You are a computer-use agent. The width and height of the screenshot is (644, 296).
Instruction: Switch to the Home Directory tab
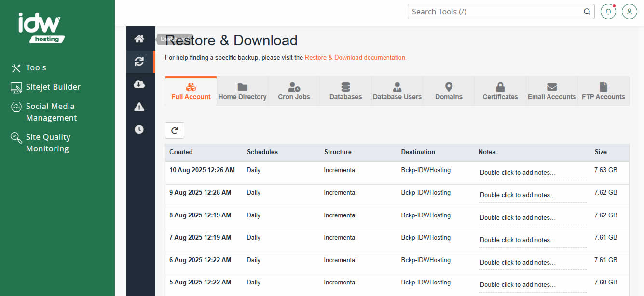[x=242, y=91]
